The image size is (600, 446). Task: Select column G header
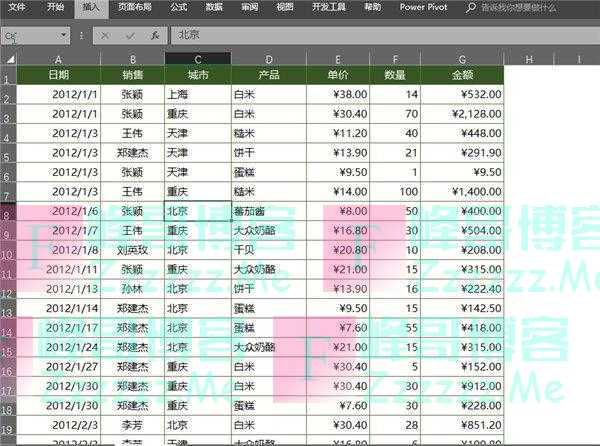coord(462,59)
